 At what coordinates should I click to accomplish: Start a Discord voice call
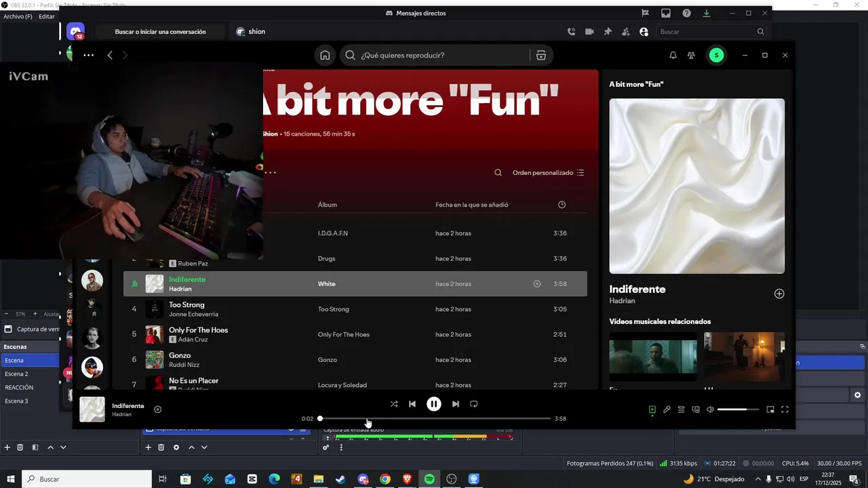571,32
